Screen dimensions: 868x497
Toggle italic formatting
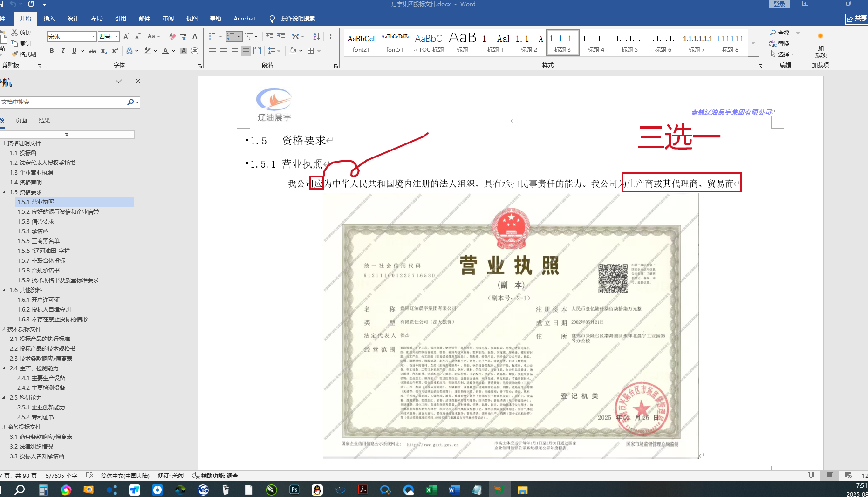pos(63,51)
